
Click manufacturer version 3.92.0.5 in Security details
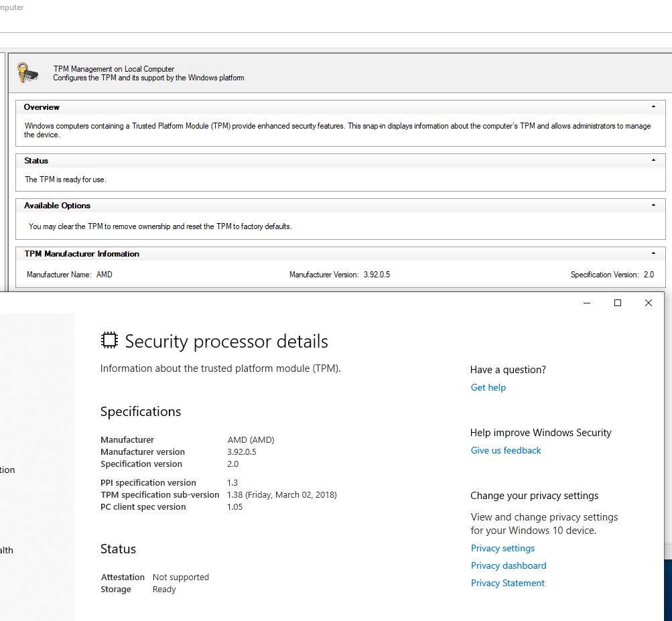click(x=242, y=452)
